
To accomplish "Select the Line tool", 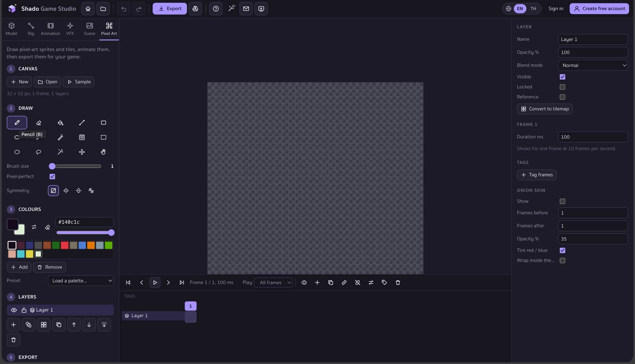I will pyautogui.click(x=82, y=123).
